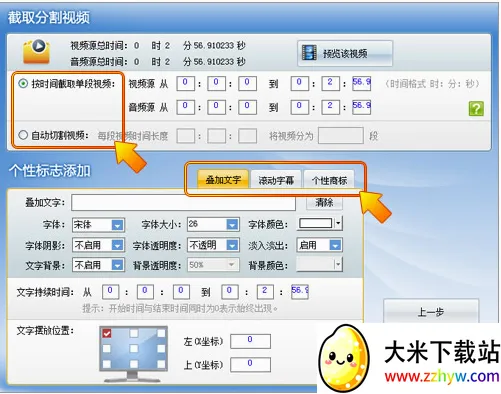Click auto-cut segment length hours field
Viewport: 501px width, 394px height.
coord(185,136)
